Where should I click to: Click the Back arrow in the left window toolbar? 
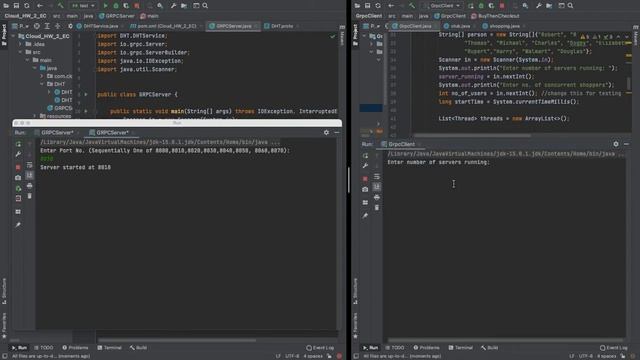tap(40, 6)
